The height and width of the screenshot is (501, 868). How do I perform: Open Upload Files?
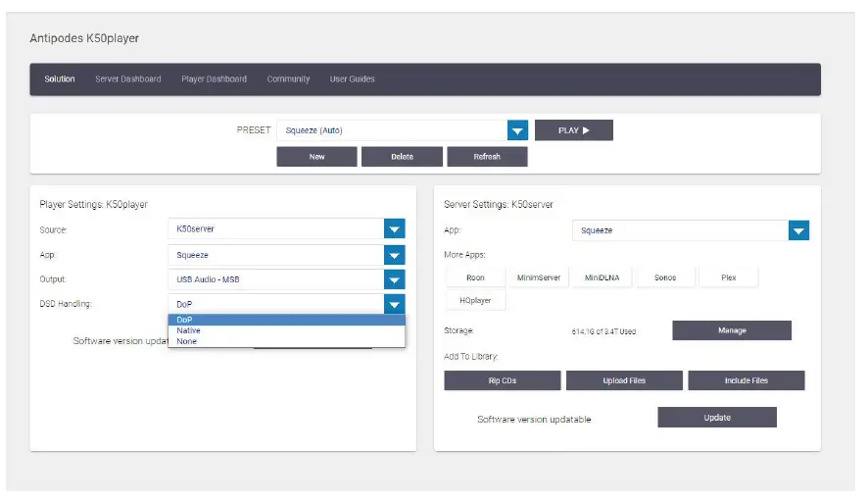click(624, 380)
